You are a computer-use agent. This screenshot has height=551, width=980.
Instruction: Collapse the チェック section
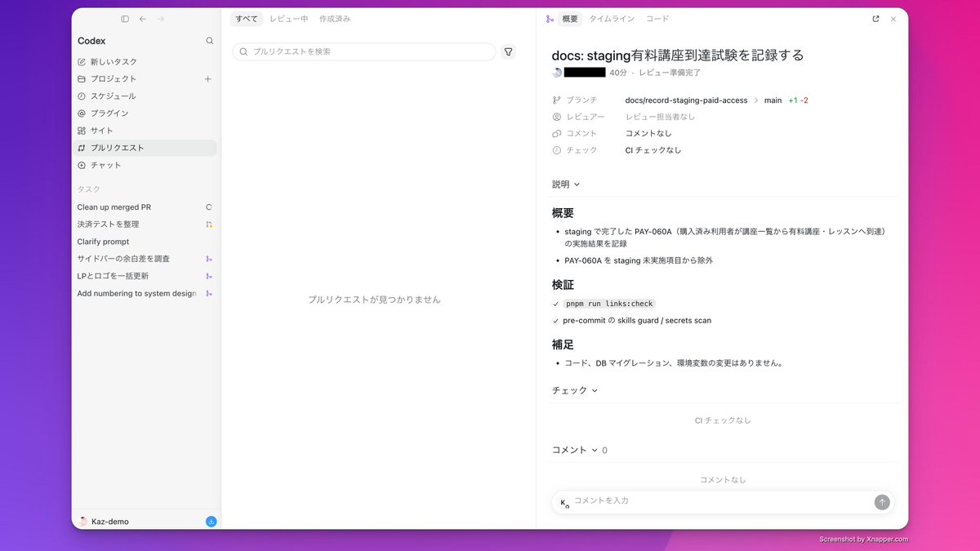pos(575,390)
